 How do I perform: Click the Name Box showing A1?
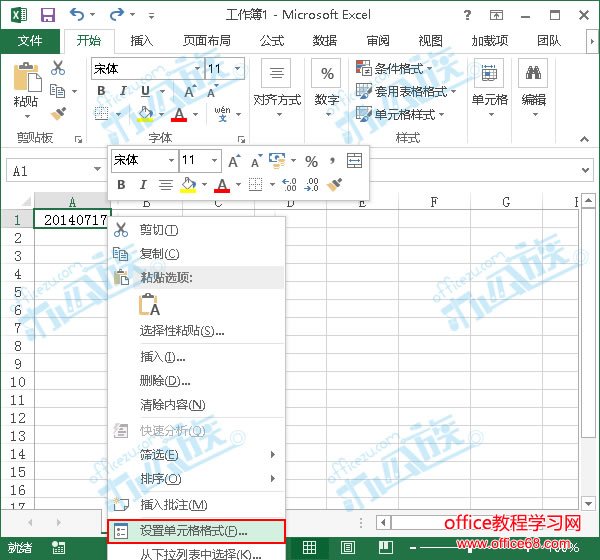[54, 171]
